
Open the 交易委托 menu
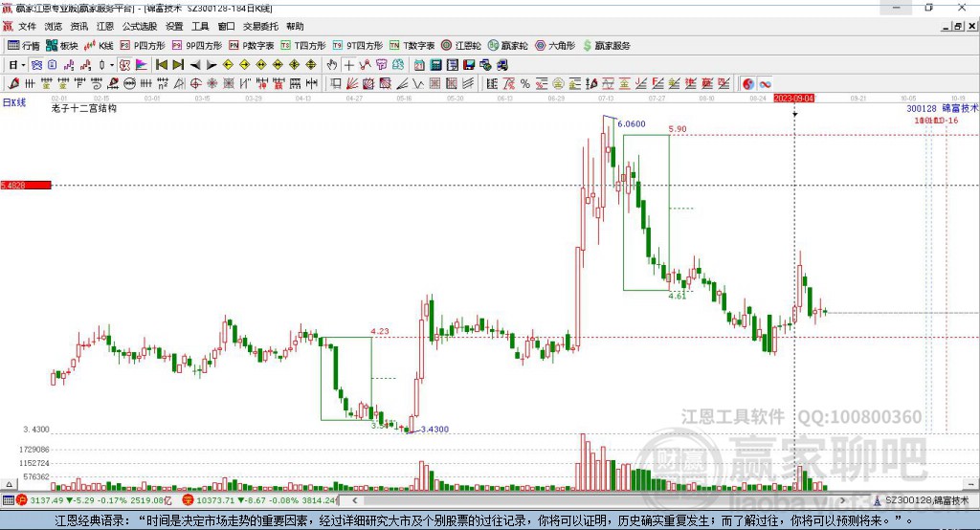pos(260,26)
